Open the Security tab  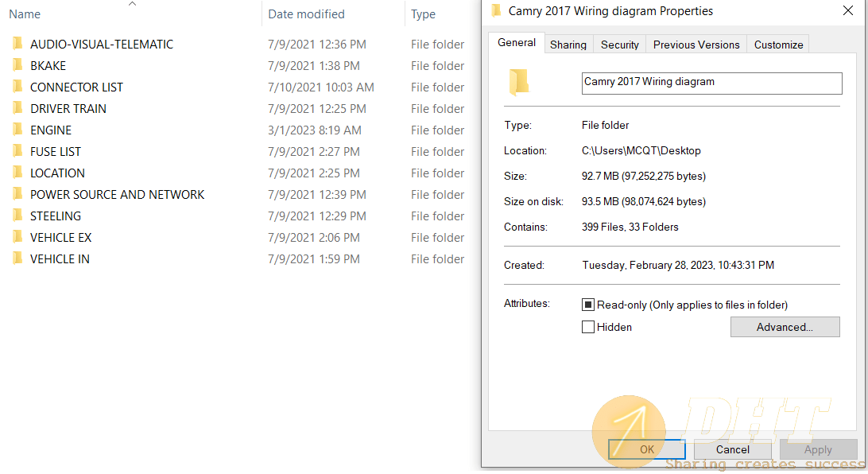coord(619,45)
